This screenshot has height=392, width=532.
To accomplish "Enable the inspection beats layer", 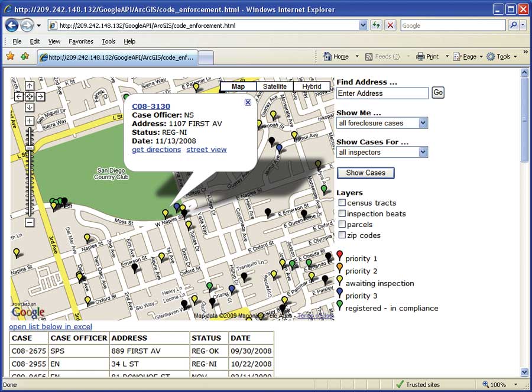I will coord(342,213).
